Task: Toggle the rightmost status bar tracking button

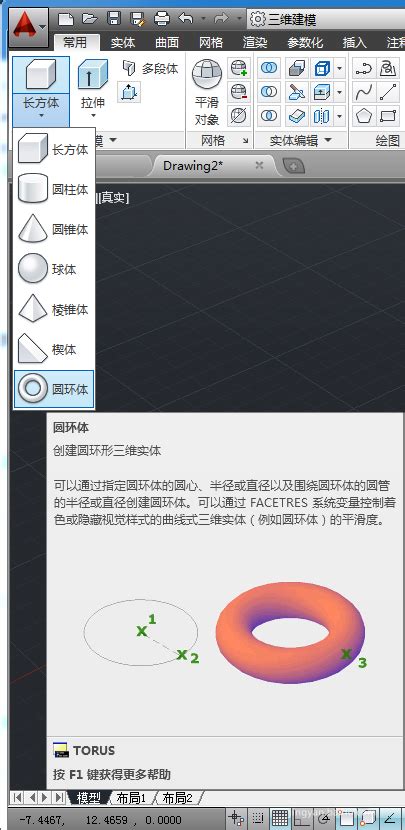Action: coord(390,819)
